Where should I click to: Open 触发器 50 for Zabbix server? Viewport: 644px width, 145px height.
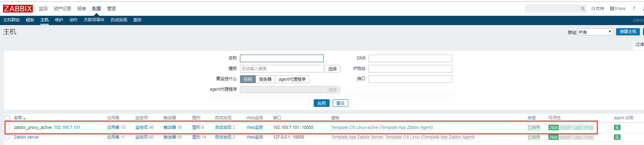tap(170, 137)
